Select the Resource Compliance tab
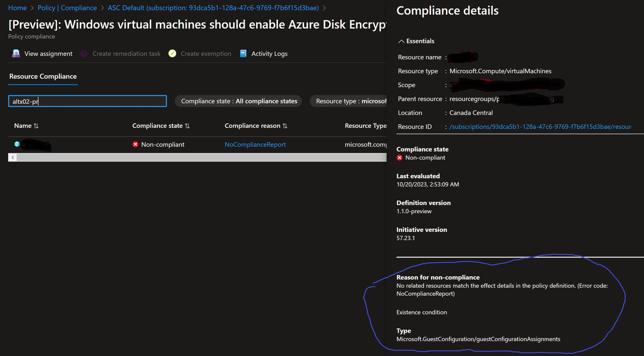The image size is (644, 356). click(42, 76)
